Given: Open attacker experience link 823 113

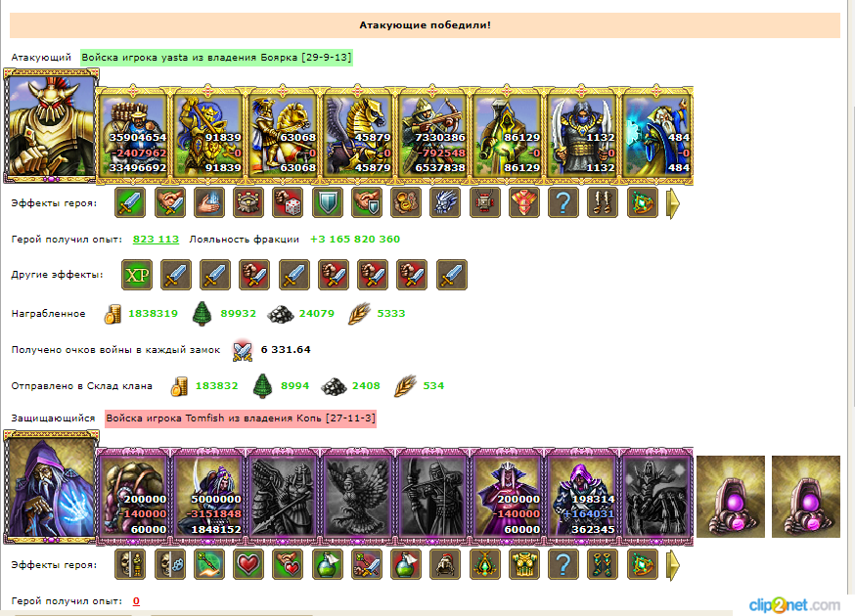Looking at the screenshot, I should click(x=156, y=239).
